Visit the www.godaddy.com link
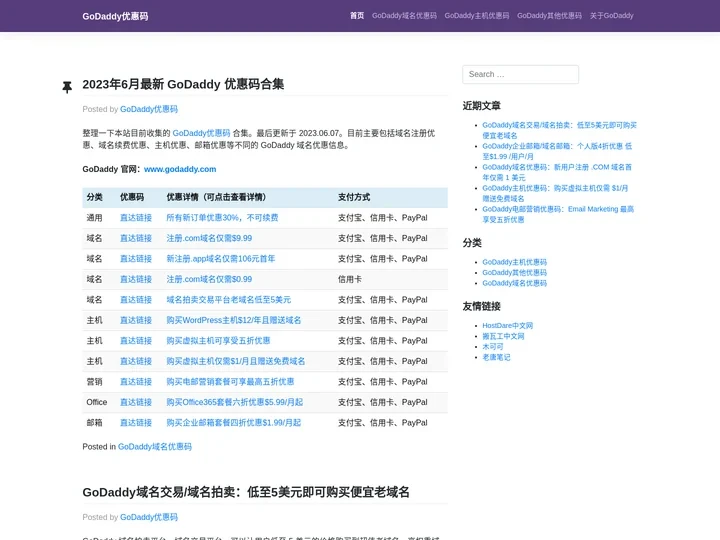 (180, 169)
